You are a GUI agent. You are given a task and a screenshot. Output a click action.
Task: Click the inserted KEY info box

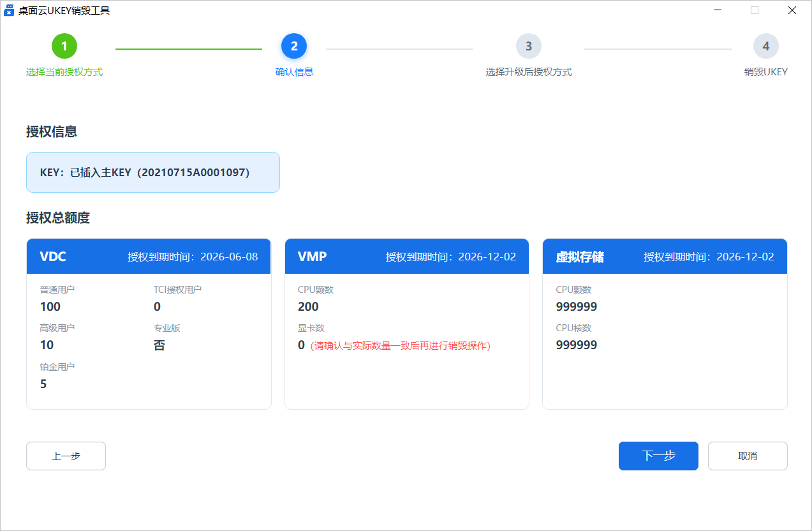[x=153, y=172]
